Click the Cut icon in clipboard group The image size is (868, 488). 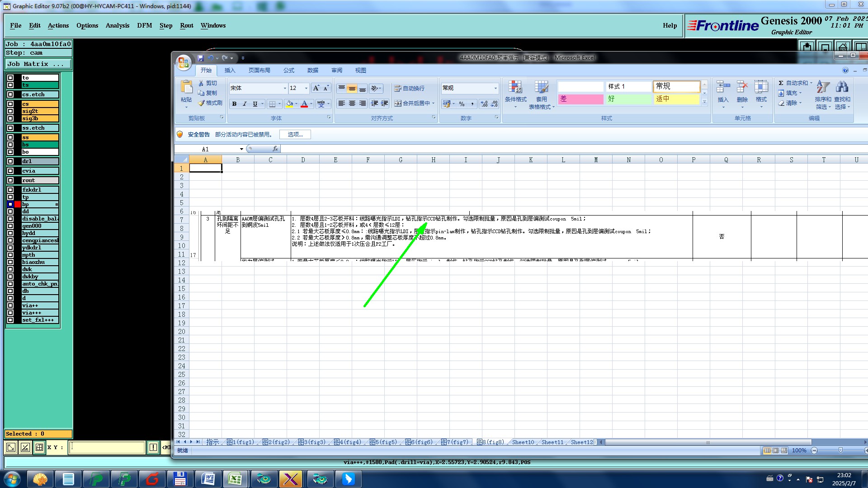coord(201,83)
